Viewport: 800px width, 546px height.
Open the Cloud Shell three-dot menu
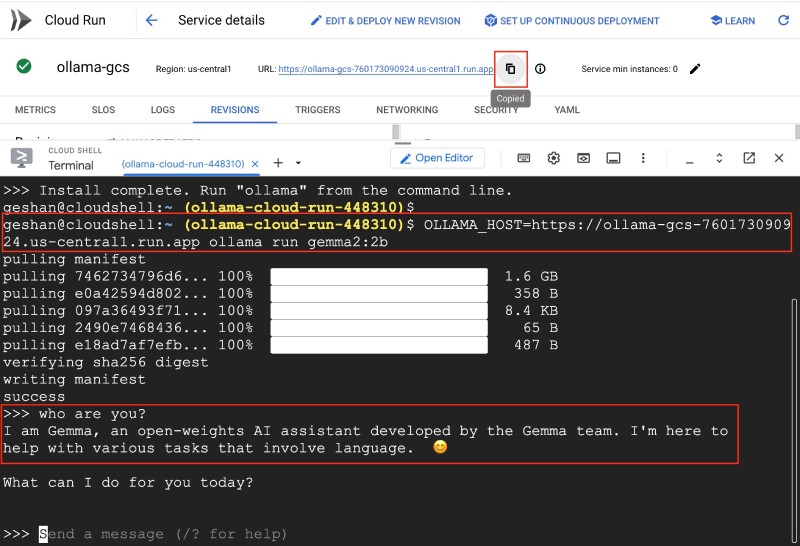click(x=643, y=158)
